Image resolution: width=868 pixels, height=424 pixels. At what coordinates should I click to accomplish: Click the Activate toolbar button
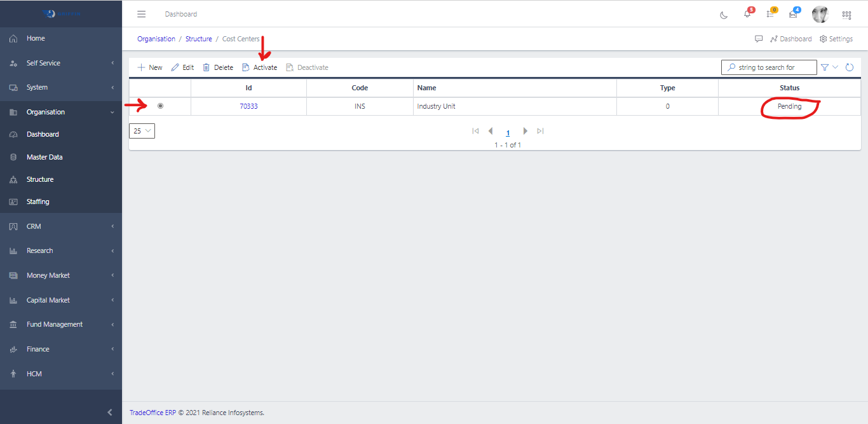click(x=260, y=67)
